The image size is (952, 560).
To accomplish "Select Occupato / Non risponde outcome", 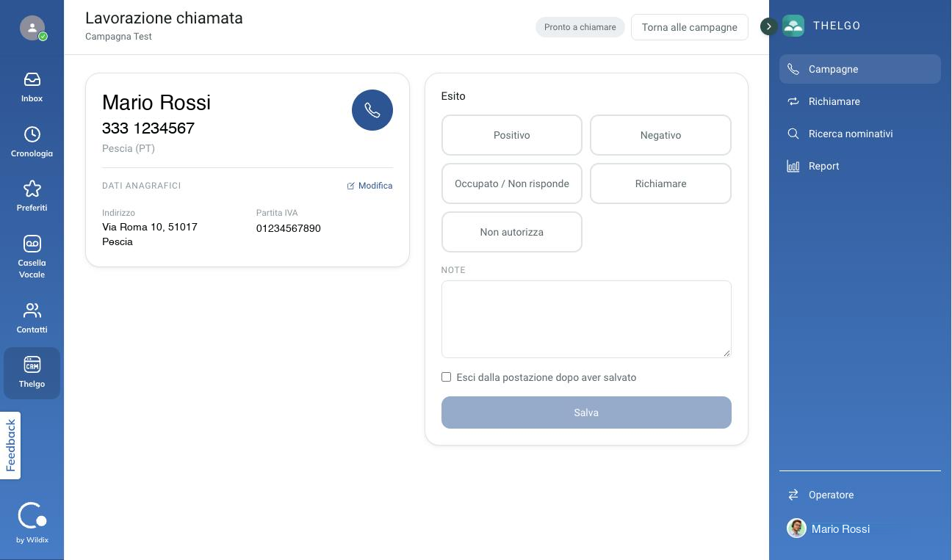I will pyautogui.click(x=512, y=183).
